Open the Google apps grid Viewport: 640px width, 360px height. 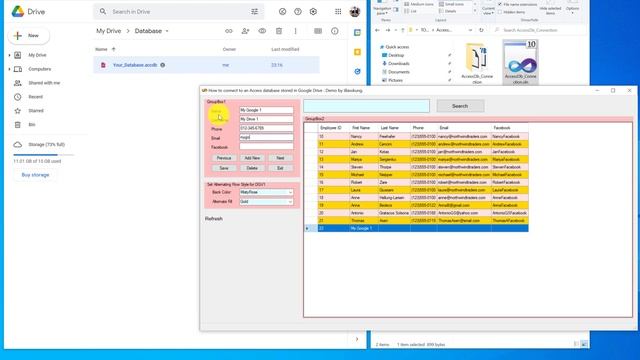(338, 11)
